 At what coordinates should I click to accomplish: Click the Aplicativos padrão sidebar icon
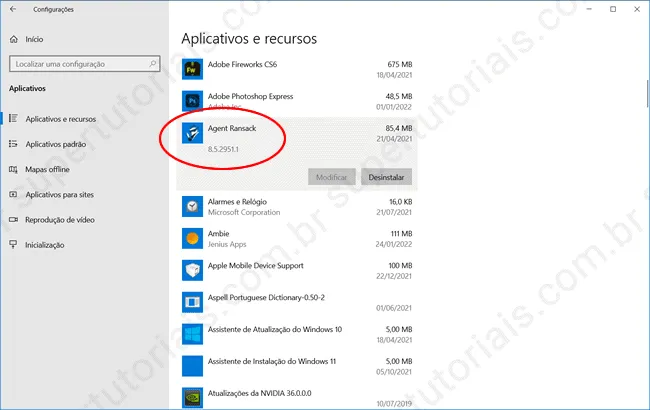(13, 144)
